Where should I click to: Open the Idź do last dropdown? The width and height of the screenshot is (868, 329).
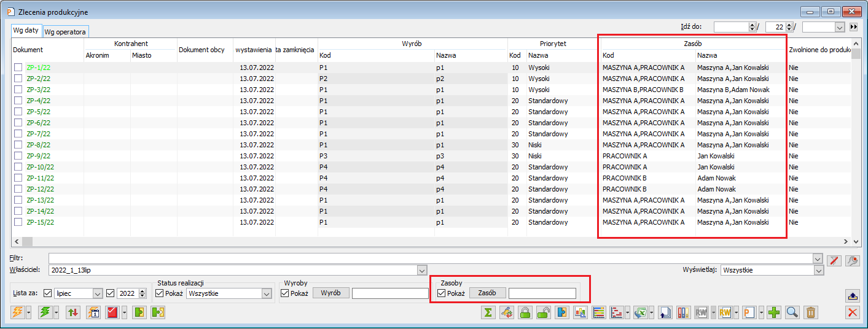(840, 27)
